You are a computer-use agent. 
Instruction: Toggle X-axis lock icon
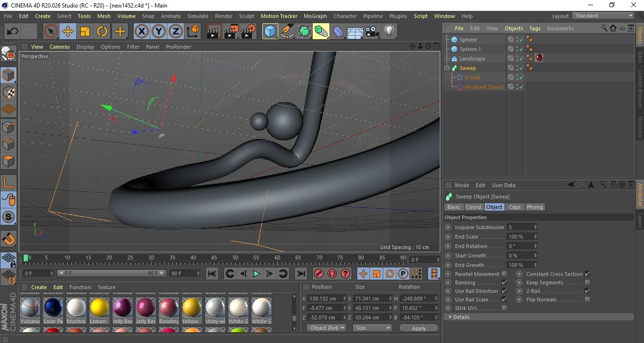(x=141, y=32)
